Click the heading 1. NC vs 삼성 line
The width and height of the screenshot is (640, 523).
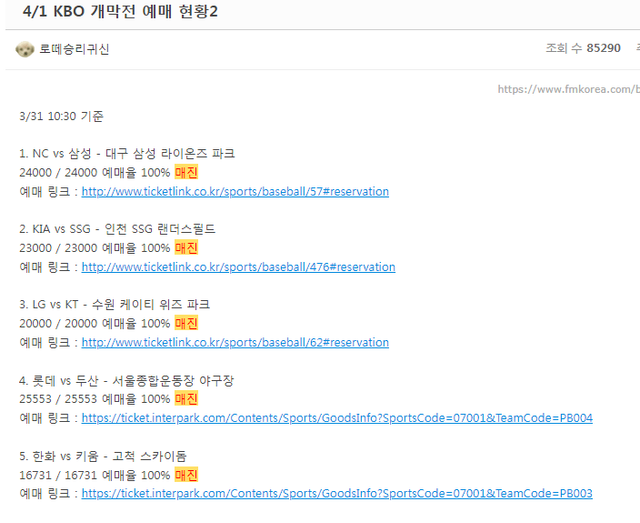pyautogui.click(x=127, y=154)
